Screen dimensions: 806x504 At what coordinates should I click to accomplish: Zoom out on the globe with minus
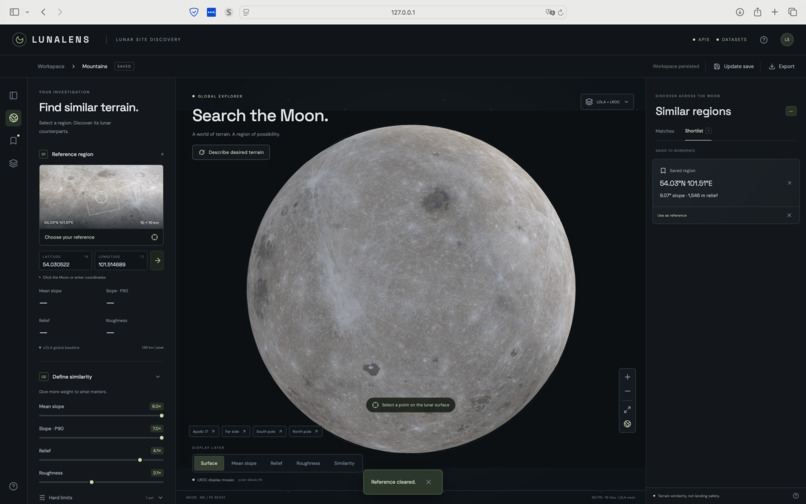pos(627,391)
